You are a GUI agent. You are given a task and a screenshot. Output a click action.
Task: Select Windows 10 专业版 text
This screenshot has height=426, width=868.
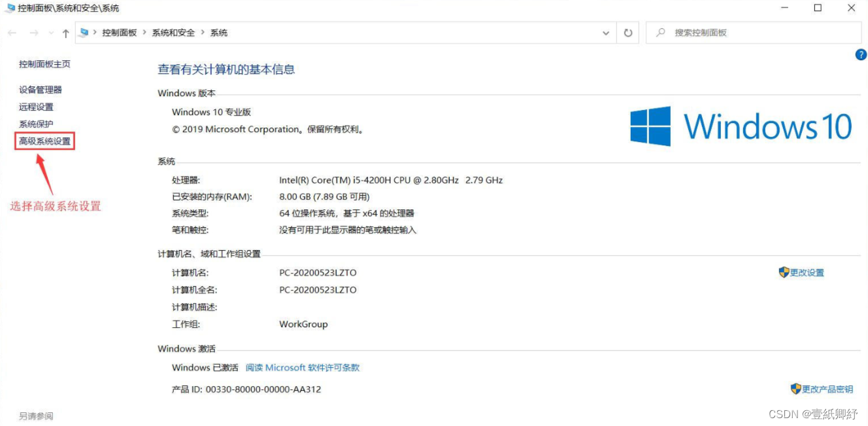pyautogui.click(x=211, y=113)
